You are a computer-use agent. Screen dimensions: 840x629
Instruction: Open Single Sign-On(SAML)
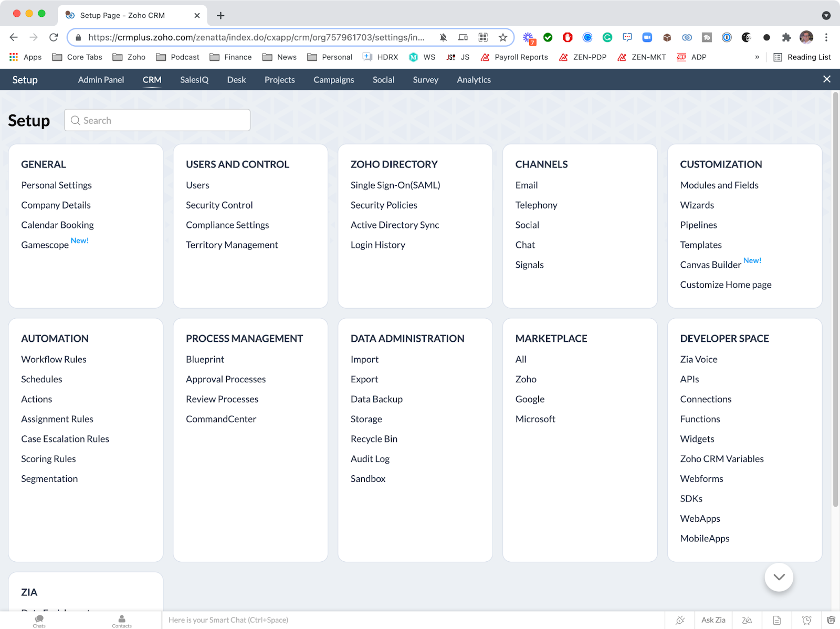tap(395, 185)
